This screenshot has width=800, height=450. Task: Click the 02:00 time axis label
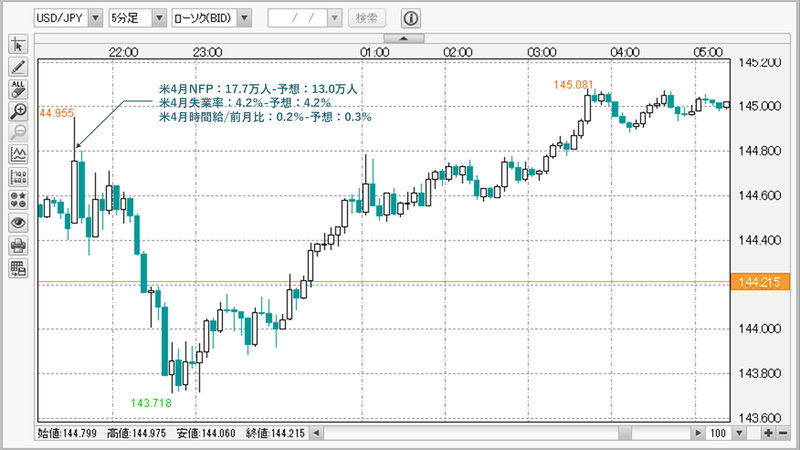(458, 52)
